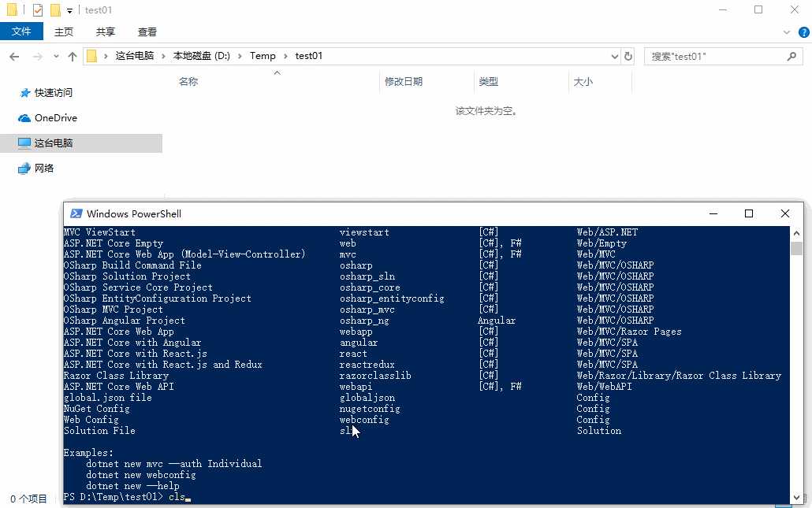Open the 共享 ribbon tab
This screenshot has height=508, width=812.
click(105, 32)
